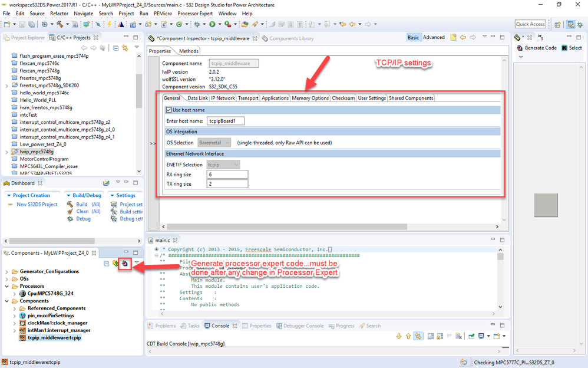The height and width of the screenshot is (368, 588).
Task: Open the Components Library tab
Action: tap(288, 38)
